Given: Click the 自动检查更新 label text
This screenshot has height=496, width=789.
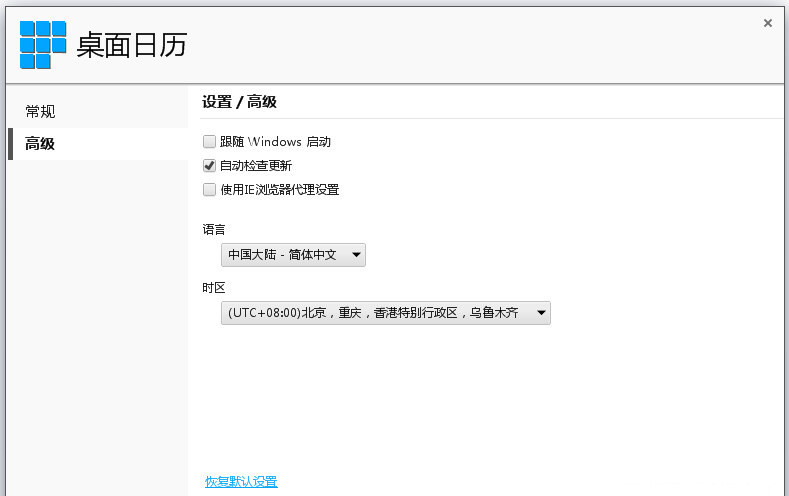Looking at the screenshot, I should (x=256, y=166).
